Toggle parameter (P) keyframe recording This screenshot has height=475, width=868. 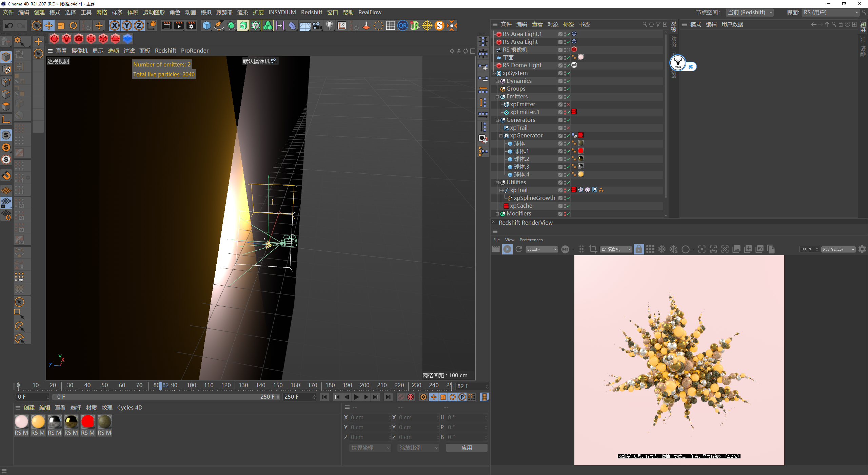pos(462,397)
